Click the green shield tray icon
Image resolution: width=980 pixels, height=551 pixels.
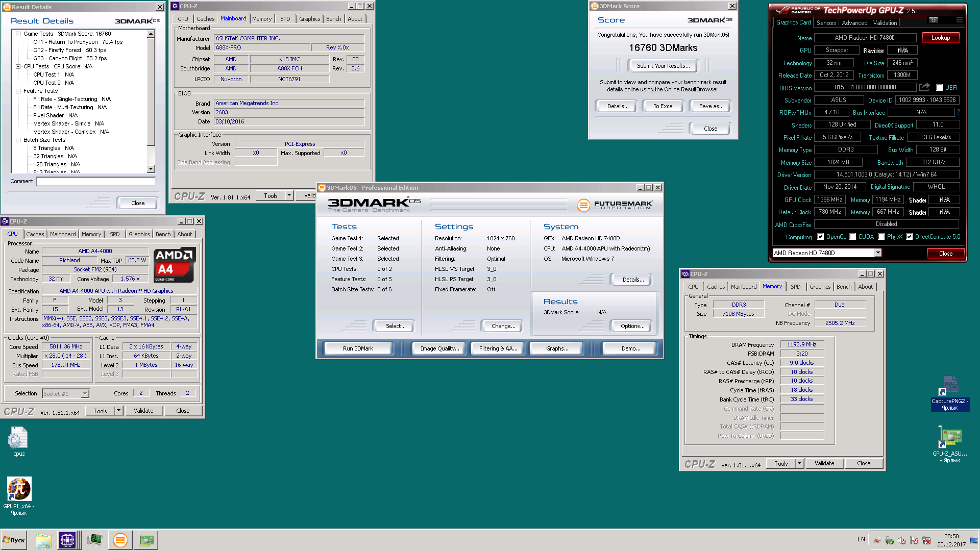890,540
